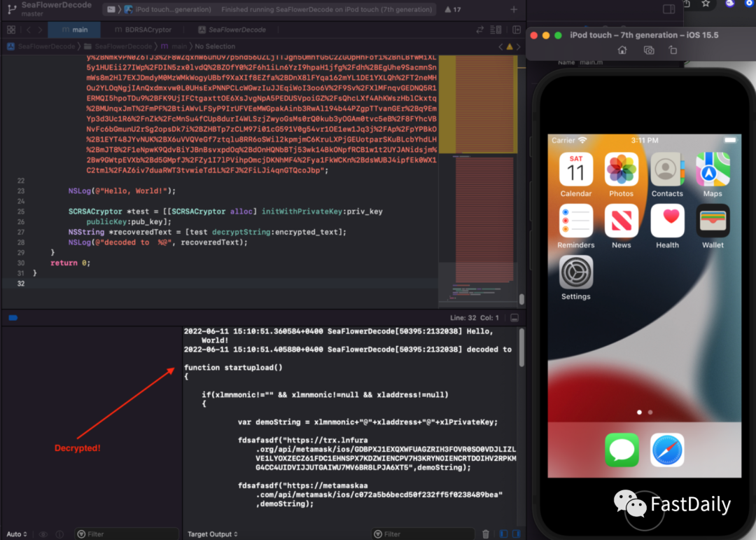Click the Line: 32 Col: 1 indicator

click(475, 317)
